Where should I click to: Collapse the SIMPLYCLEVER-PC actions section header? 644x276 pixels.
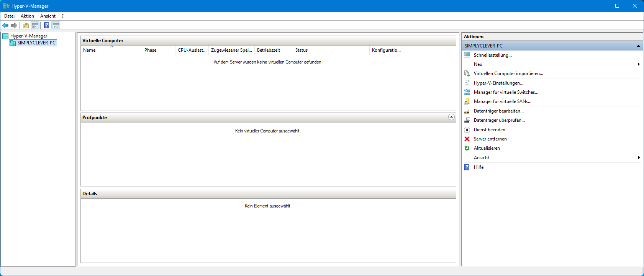pos(638,46)
